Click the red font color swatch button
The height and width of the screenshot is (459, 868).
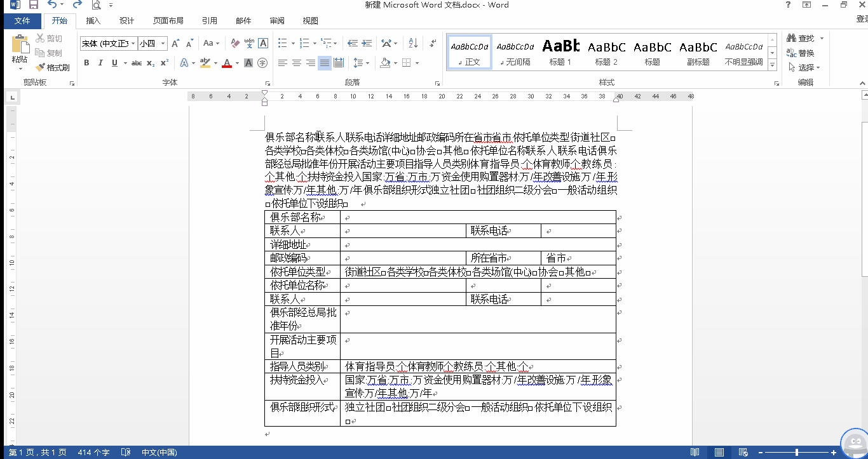click(226, 63)
